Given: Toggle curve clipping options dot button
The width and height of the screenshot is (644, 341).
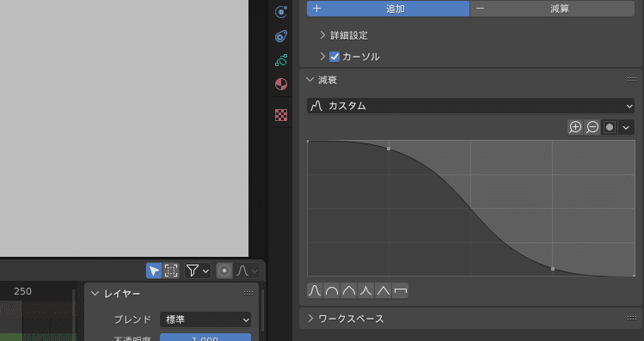Looking at the screenshot, I should point(610,127).
